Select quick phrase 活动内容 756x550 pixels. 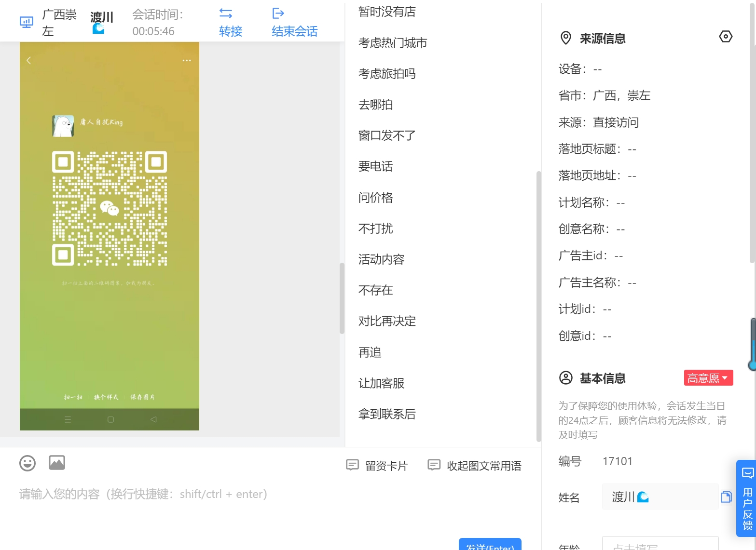(x=381, y=259)
